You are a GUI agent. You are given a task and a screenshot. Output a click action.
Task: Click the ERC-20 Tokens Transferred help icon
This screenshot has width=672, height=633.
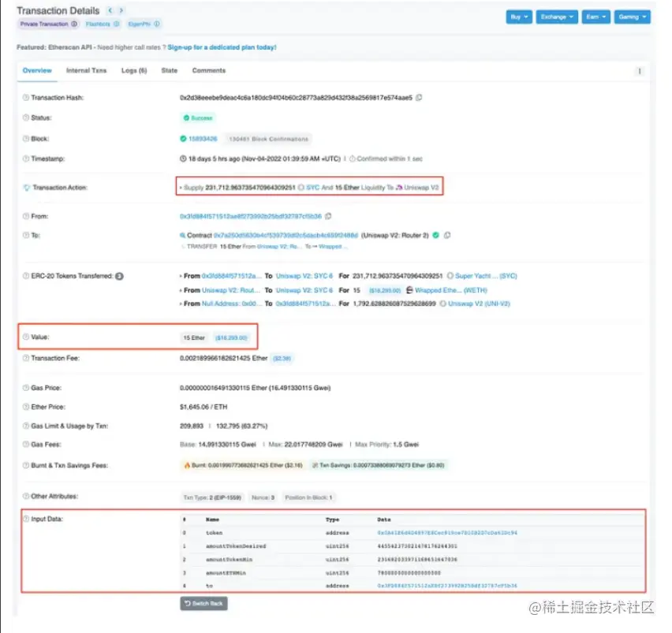(x=26, y=276)
